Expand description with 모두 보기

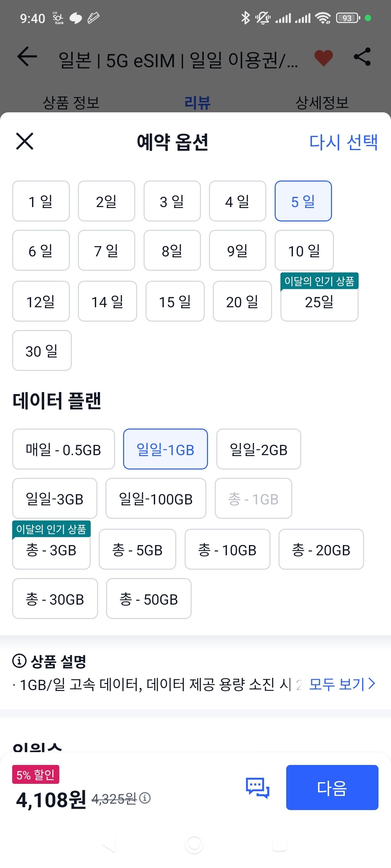342,684
